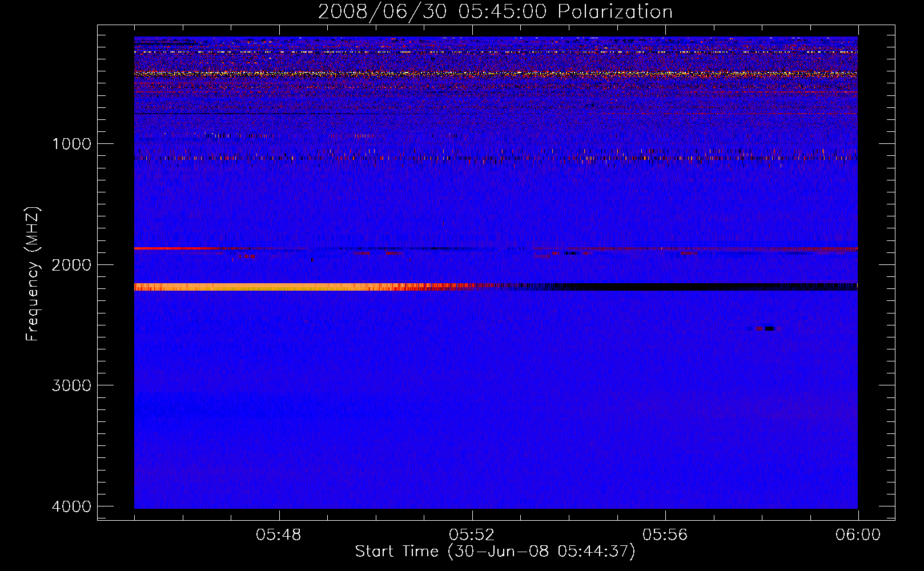Click the 06:00 time tick label
Screen dimensions: 924x571
tap(858, 535)
